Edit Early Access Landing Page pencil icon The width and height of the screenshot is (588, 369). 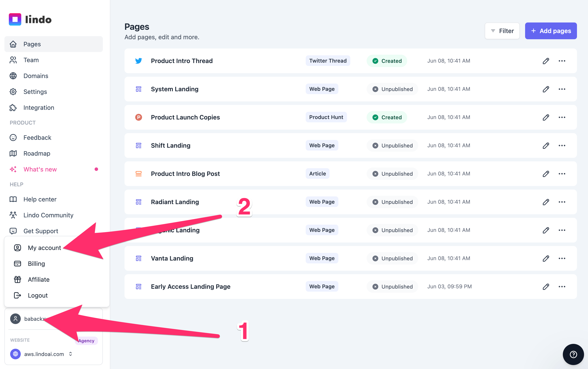(546, 287)
